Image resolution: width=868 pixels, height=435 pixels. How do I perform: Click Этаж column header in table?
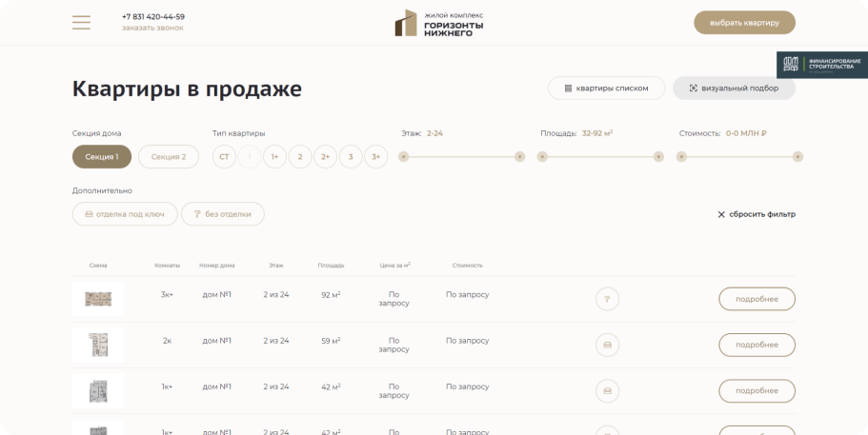tap(276, 266)
